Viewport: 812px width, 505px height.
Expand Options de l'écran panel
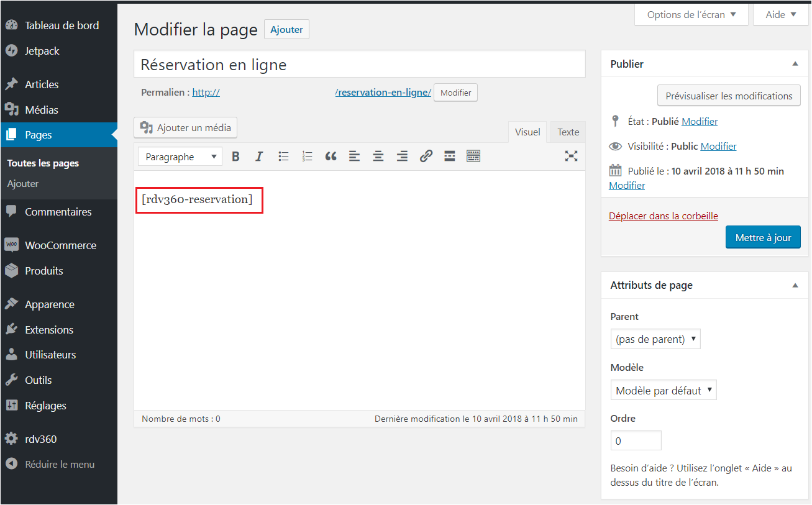[691, 14]
